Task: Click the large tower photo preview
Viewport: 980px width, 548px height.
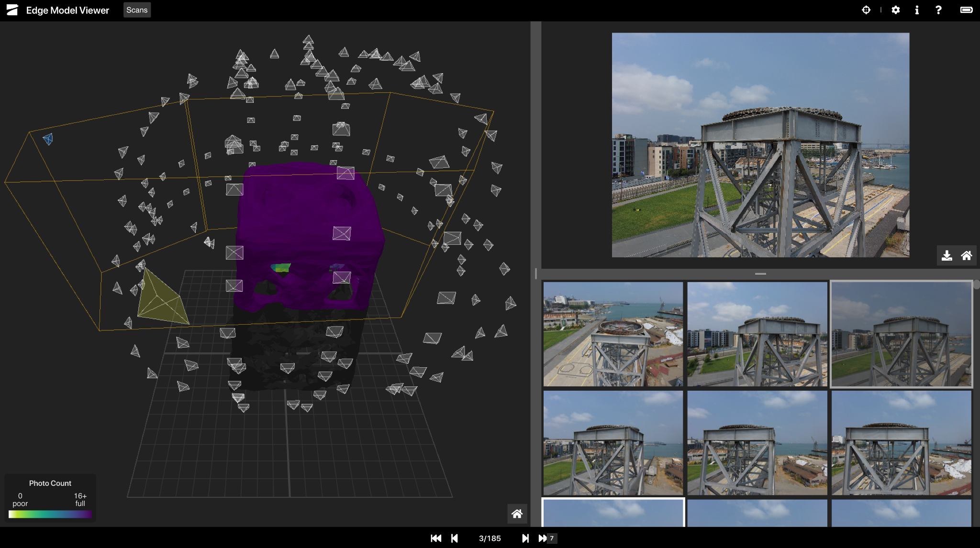Action: (760, 145)
